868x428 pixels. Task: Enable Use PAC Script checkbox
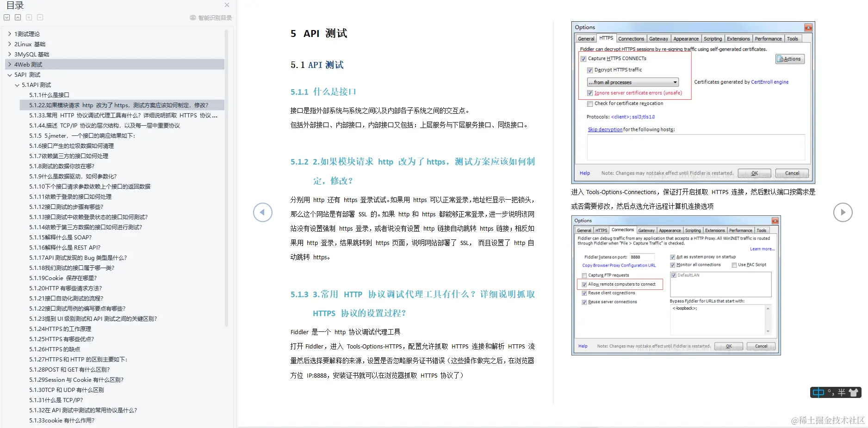pos(734,265)
